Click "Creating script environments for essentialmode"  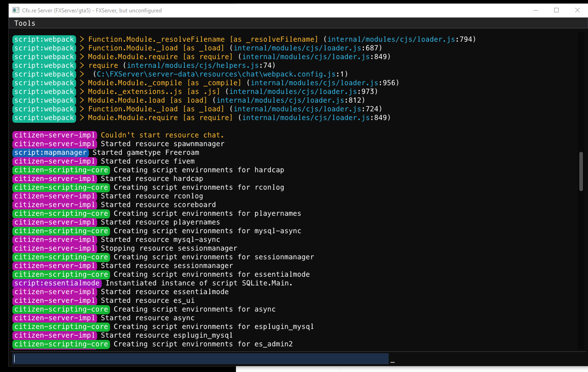pos(212,274)
